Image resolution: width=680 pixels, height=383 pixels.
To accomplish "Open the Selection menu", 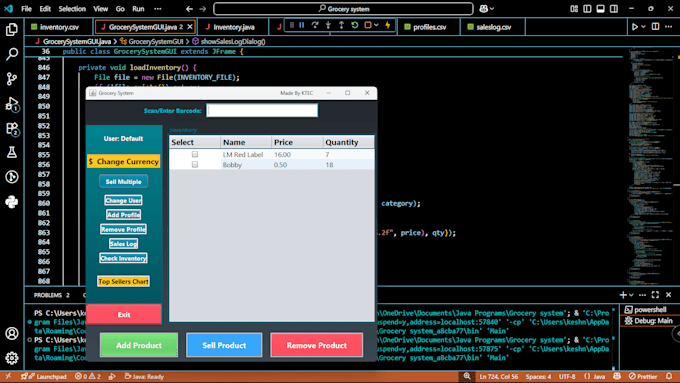I will pos(72,9).
